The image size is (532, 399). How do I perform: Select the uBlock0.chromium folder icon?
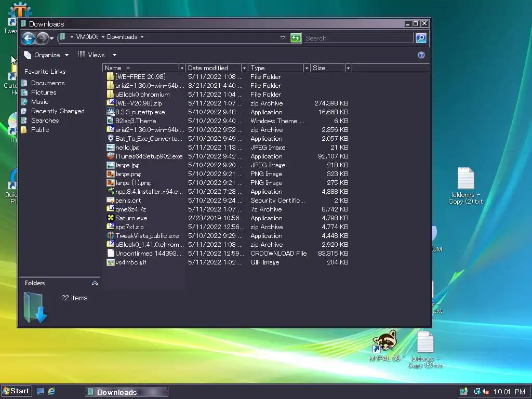[110, 95]
